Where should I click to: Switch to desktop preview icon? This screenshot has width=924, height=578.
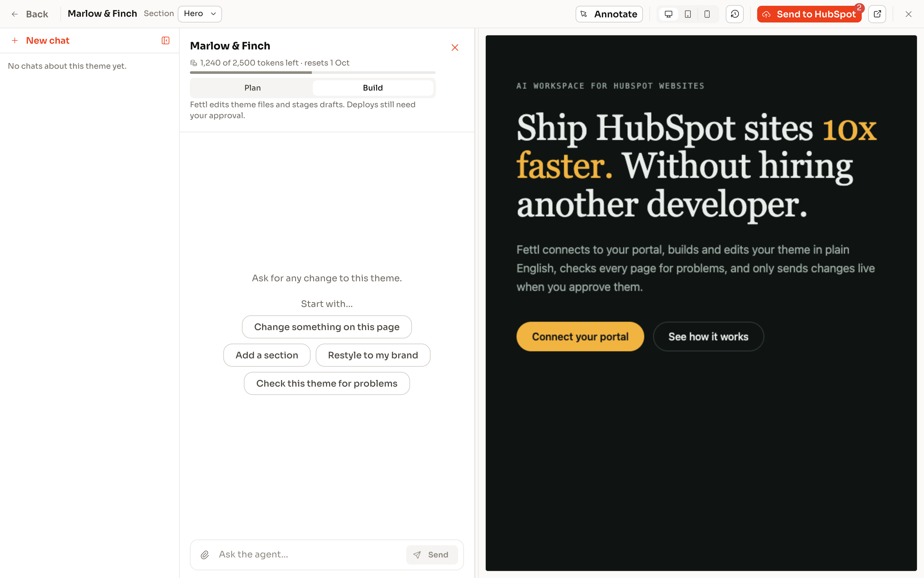[x=668, y=14]
